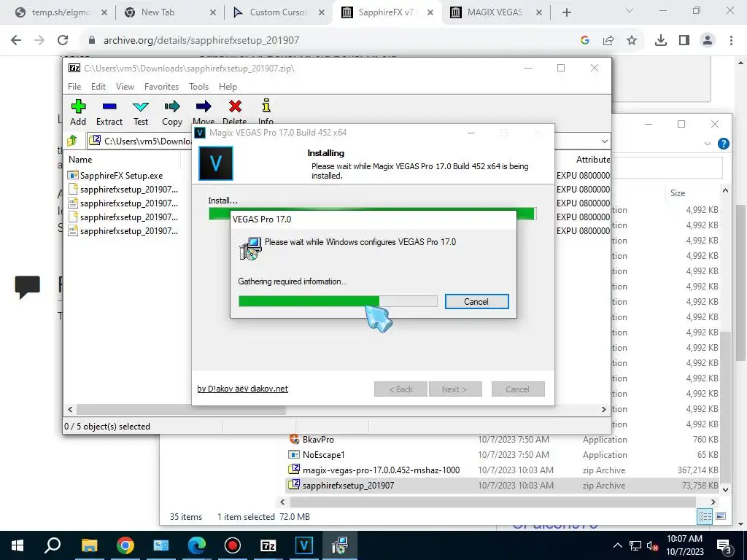
Task: Open the Tools menu in 7-Zip
Action: pos(198,87)
